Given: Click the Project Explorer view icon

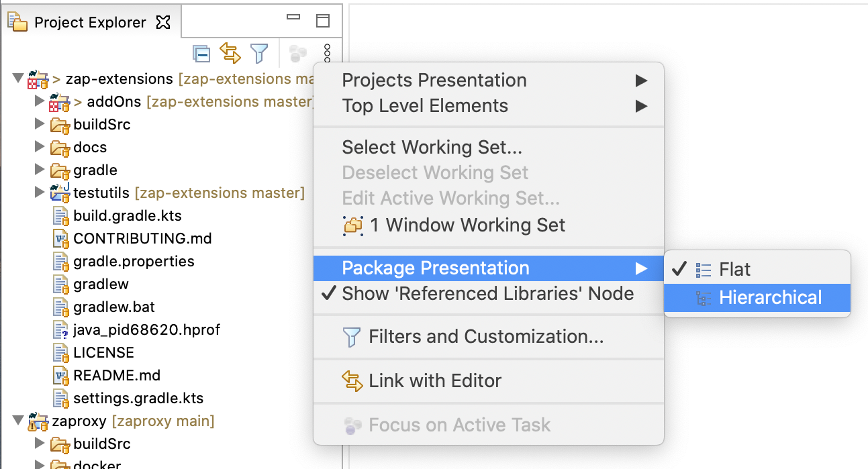Looking at the screenshot, I should click(17, 21).
